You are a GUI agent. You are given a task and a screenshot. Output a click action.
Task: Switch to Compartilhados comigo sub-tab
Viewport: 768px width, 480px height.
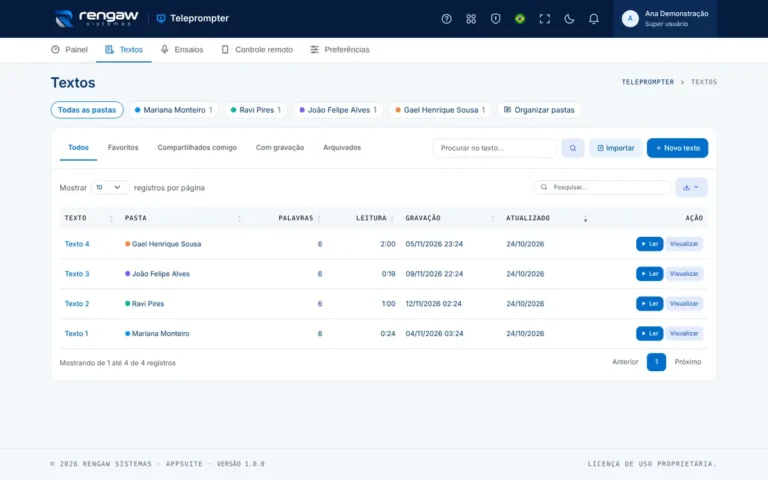tap(197, 147)
